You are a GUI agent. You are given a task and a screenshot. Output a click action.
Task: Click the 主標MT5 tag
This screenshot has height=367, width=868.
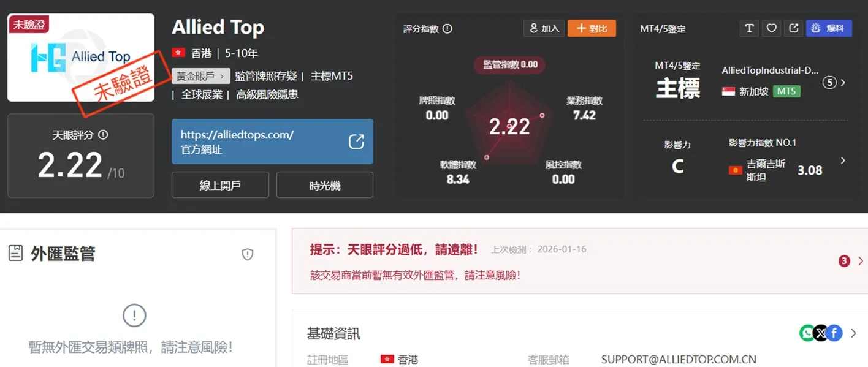click(332, 76)
